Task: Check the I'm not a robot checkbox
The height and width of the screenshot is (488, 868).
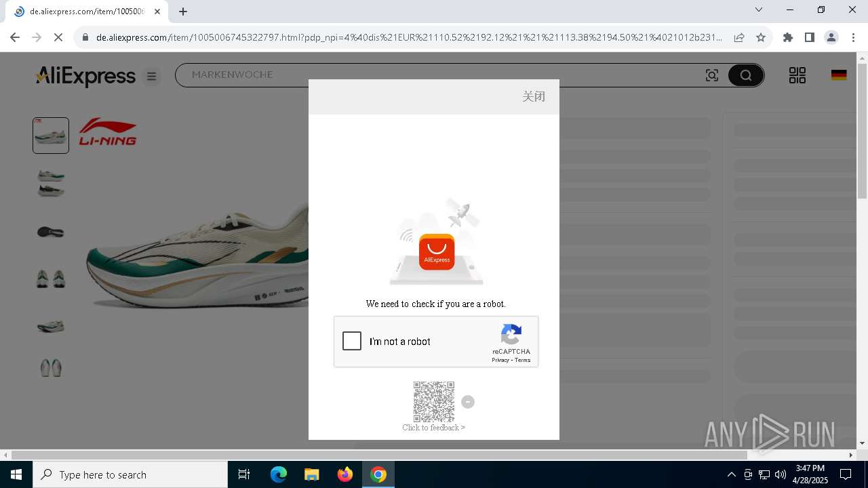Action: [x=352, y=341]
